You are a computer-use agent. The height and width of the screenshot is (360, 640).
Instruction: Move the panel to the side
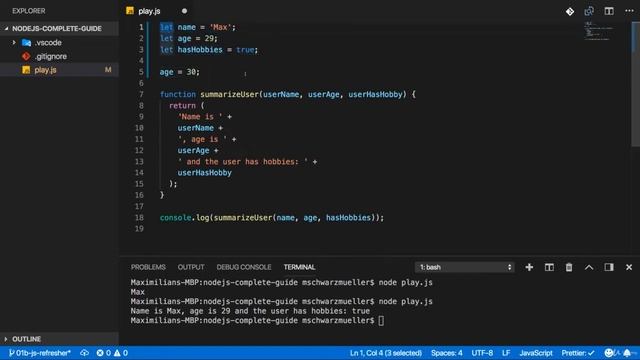coord(609,267)
